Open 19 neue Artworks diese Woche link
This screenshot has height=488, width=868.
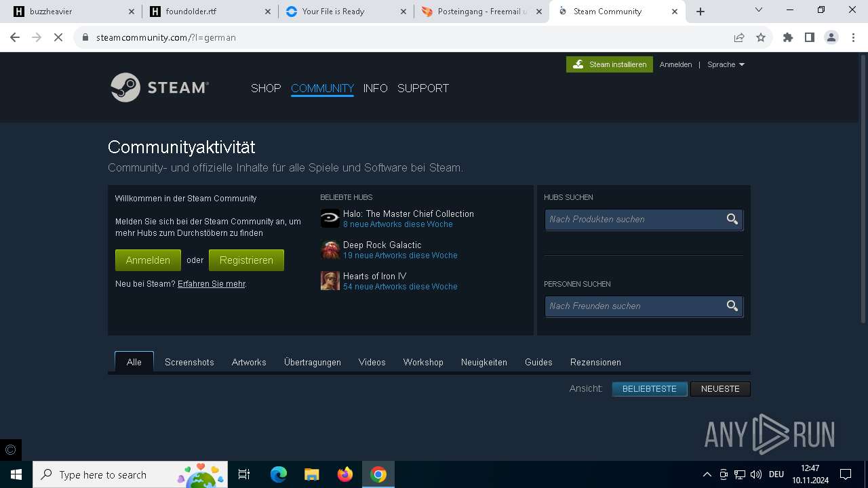[x=400, y=256]
